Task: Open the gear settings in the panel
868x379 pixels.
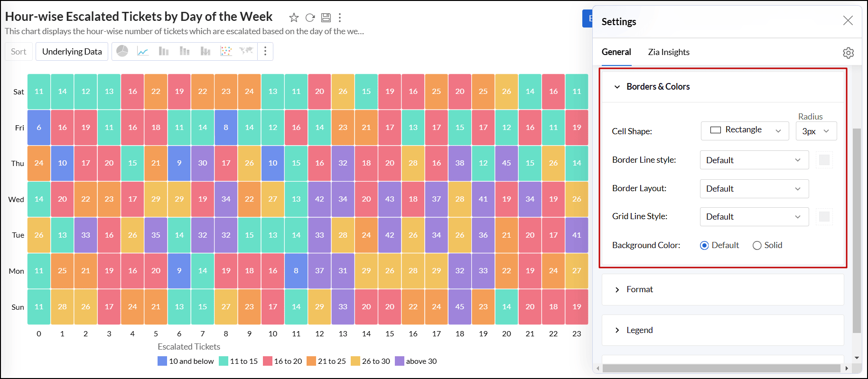Action: coord(848,53)
